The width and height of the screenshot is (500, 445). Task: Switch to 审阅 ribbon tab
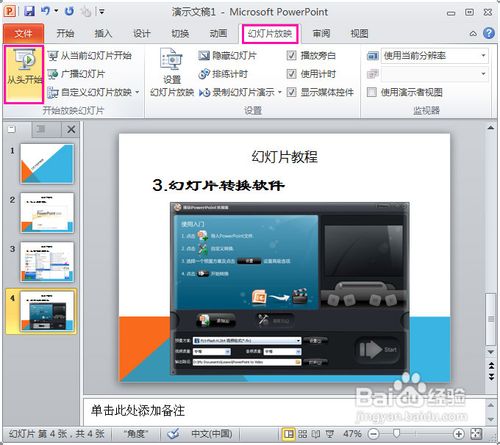[321, 33]
